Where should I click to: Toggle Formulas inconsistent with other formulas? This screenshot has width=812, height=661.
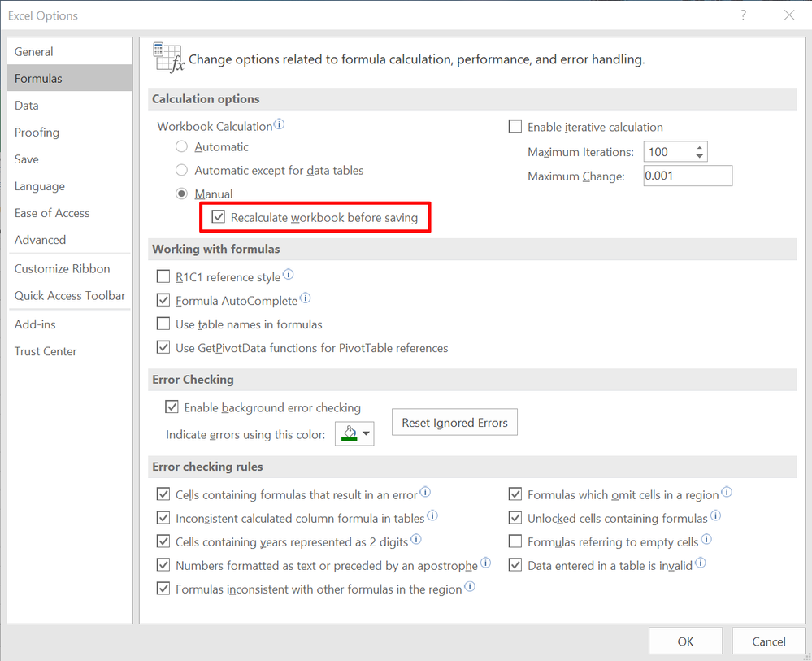click(163, 589)
